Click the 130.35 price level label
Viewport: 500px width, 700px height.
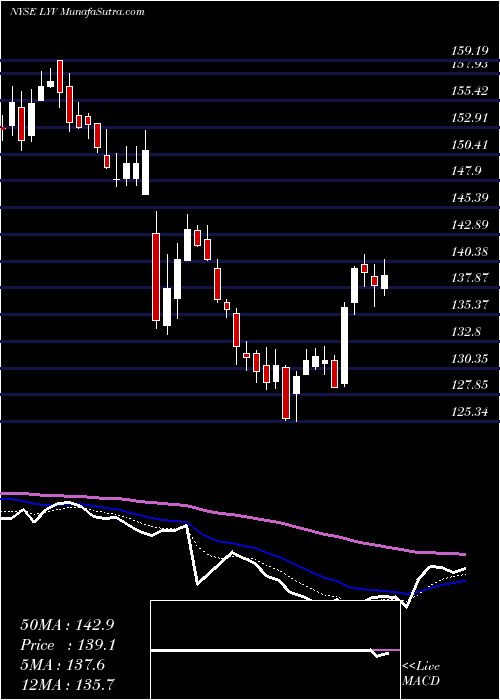coord(472,358)
